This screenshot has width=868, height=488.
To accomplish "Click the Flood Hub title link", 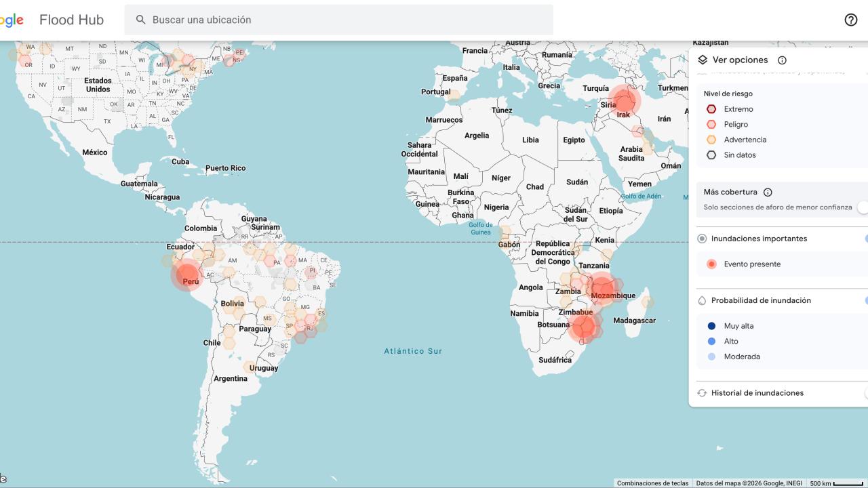I will 71,20.
